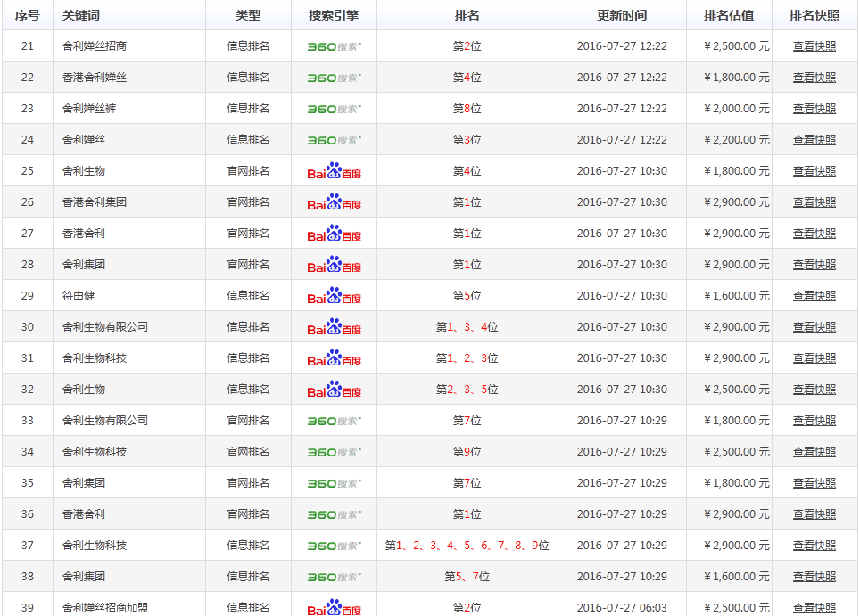860x616 pixels.
Task: Click the 360搜索 logo in row 35
Action: pyautogui.click(x=334, y=484)
